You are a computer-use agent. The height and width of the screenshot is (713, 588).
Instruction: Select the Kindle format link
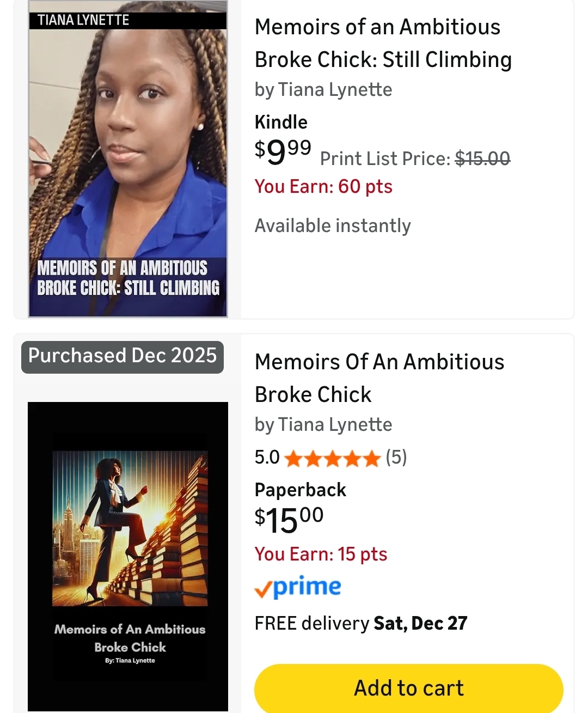click(281, 122)
